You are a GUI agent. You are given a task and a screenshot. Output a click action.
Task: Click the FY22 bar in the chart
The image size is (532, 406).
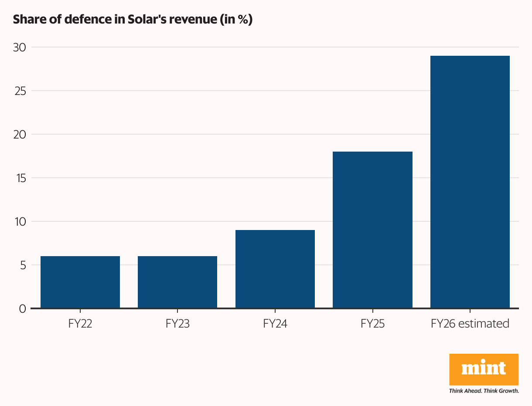click(x=80, y=282)
